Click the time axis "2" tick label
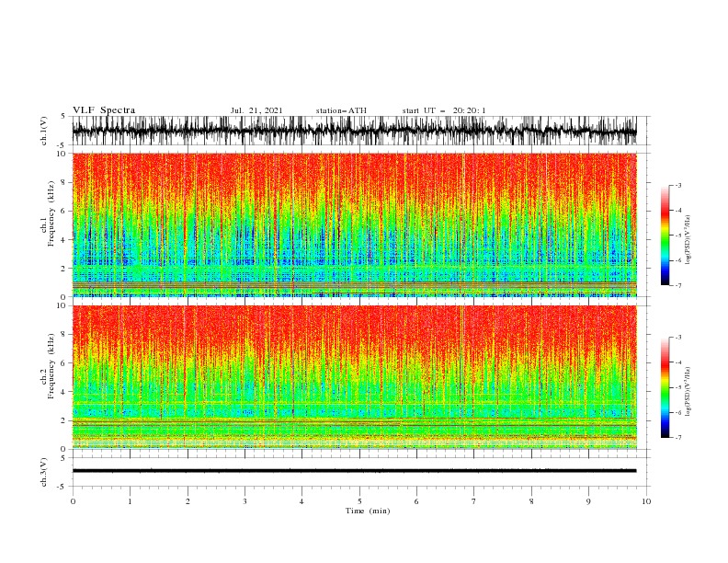The width and height of the screenshot is (728, 563). pos(188,501)
